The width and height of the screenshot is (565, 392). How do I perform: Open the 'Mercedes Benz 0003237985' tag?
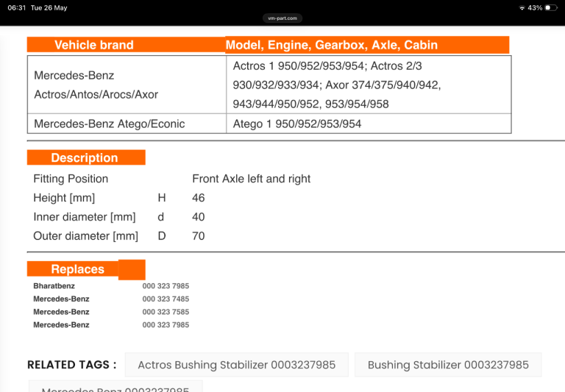click(116, 387)
